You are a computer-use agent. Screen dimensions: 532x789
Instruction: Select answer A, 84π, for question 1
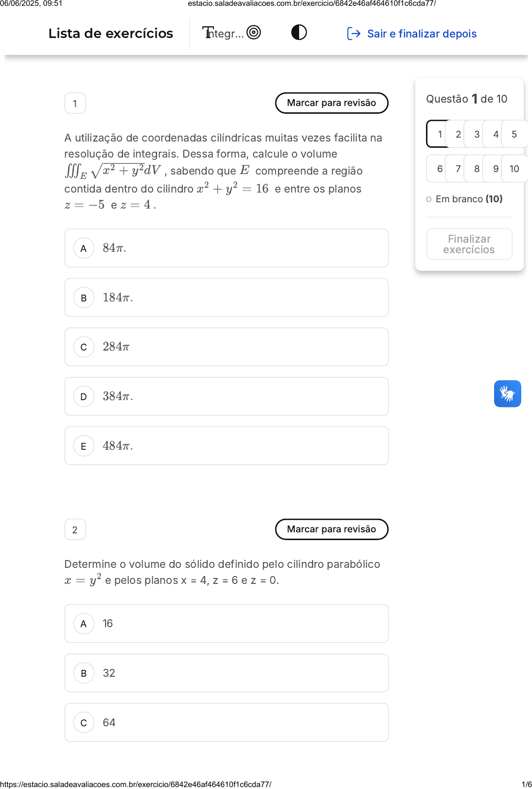(x=226, y=248)
